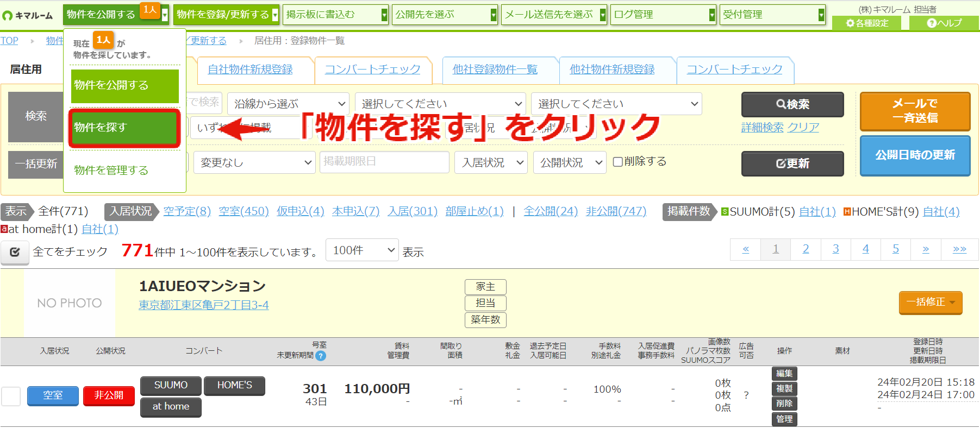Image resolution: width=980 pixels, height=441 pixels.
Task: Open the 変更なし dropdown
Action: [254, 162]
